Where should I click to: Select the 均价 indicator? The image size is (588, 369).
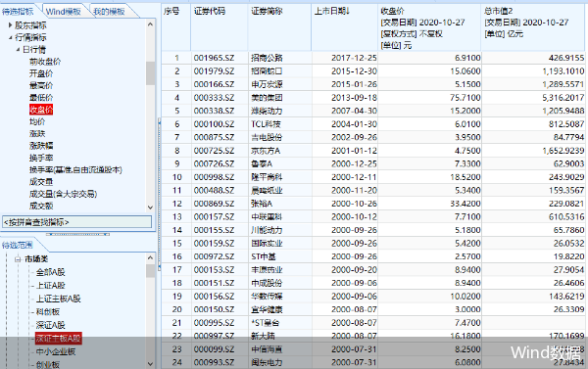pos(37,121)
